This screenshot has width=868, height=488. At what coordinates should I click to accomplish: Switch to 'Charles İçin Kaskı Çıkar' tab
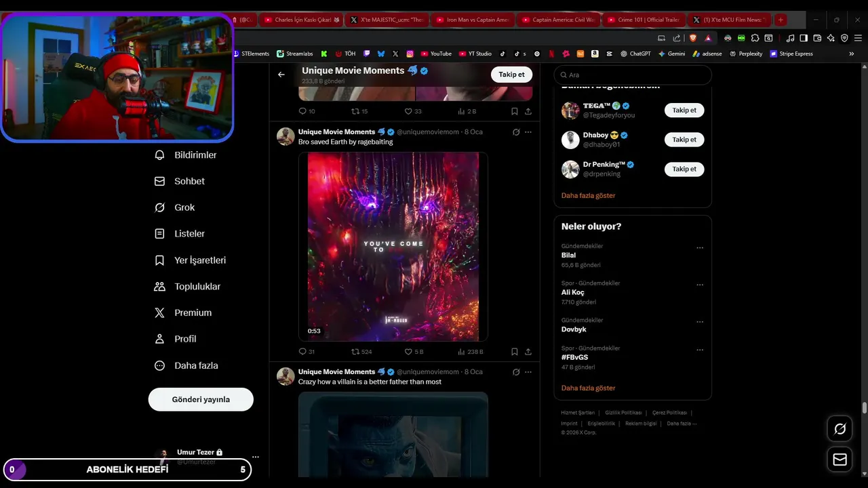(x=301, y=20)
